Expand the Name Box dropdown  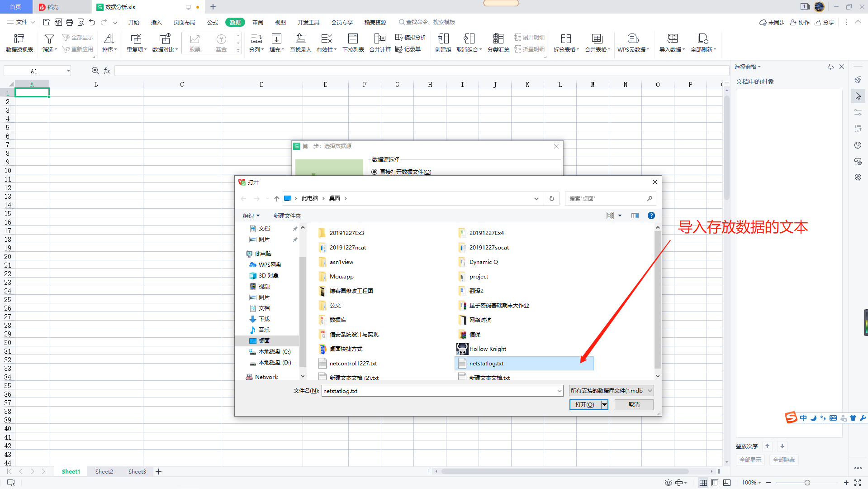68,71
